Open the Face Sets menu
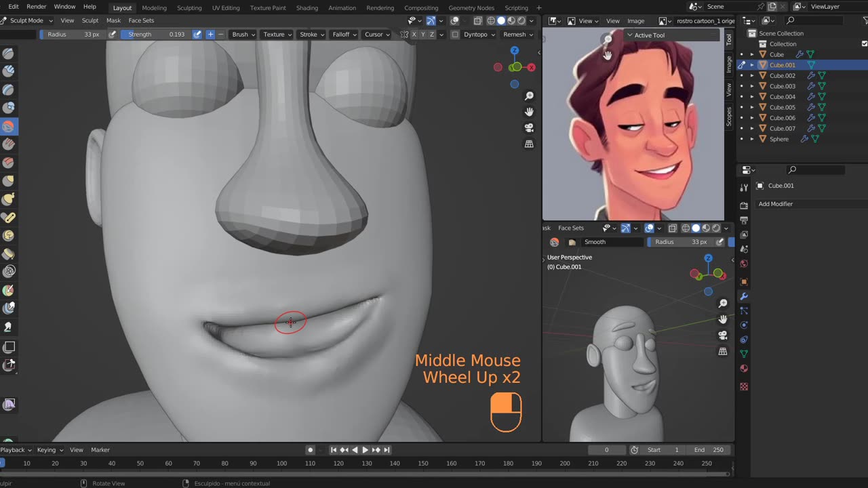The width and height of the screenshot is (868, 488). click(x=141, y=20)
